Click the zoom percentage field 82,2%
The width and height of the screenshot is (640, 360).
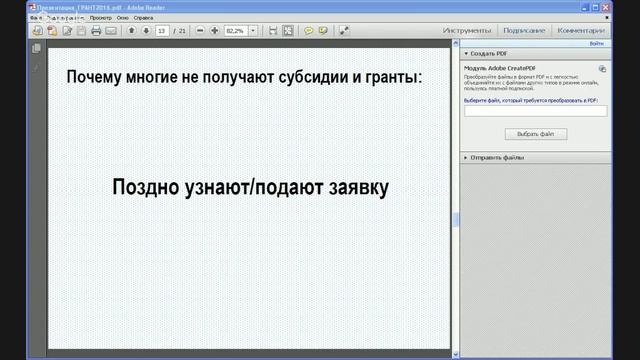[236, 31]
